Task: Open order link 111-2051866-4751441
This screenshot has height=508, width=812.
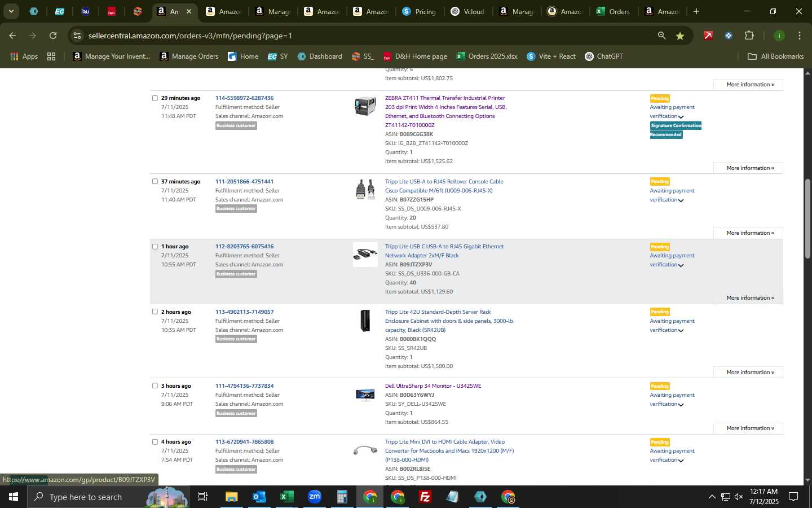Action: click(x=244, y=182)
